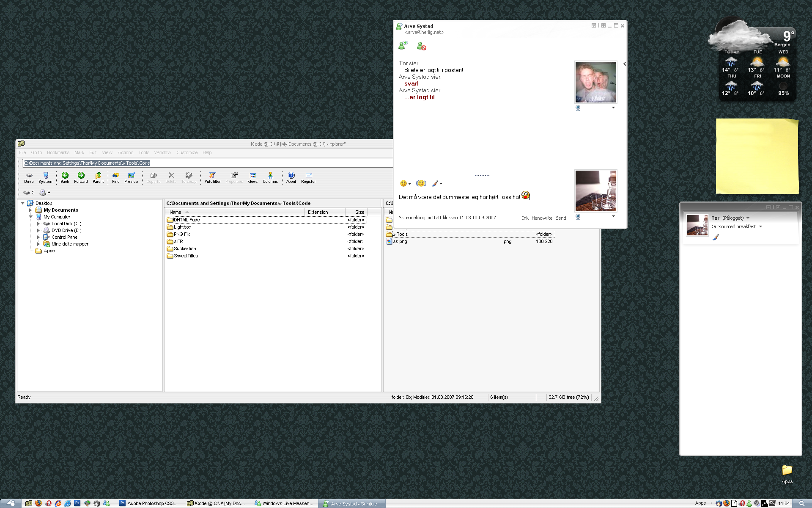The width and height of the screenshot is (812, 508).
Task: Sort file list by the Name column
Action: pos(235,212)
